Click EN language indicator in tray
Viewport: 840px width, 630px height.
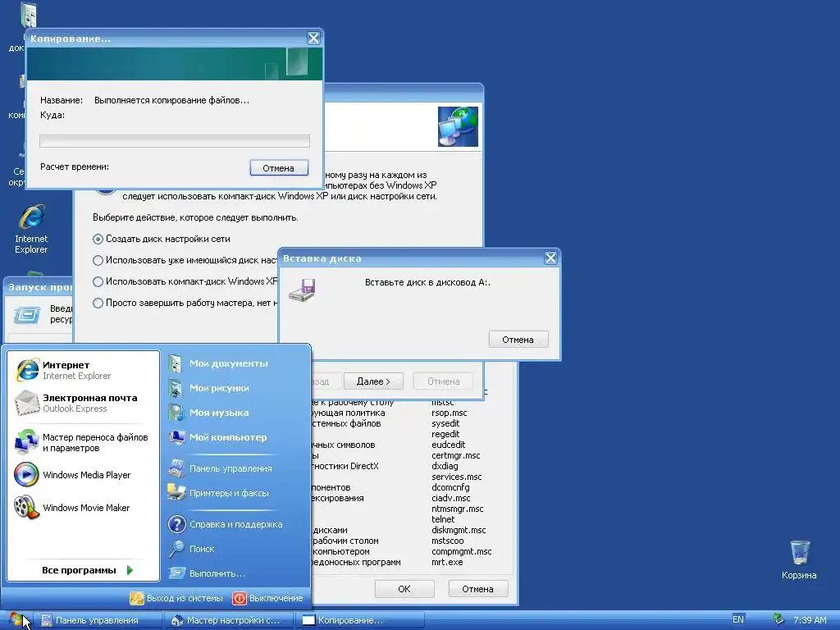pyautogui.click(x=737, y=619)
